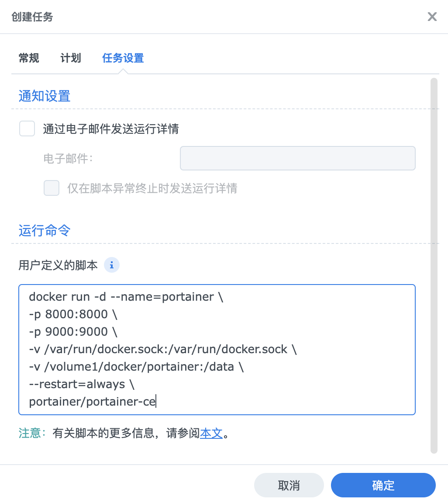Open the 常规 tab

coord(29,58)
